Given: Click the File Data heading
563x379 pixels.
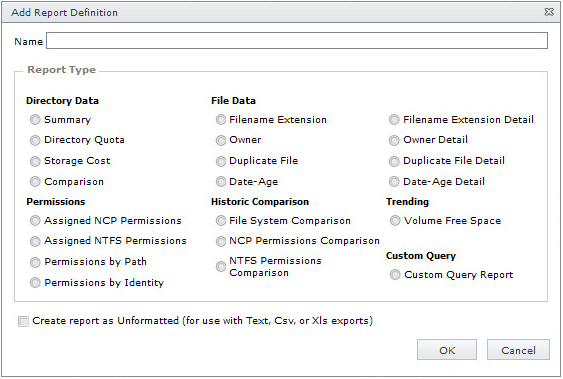Looking at the screenshot, I should click(x=233, y=100).
